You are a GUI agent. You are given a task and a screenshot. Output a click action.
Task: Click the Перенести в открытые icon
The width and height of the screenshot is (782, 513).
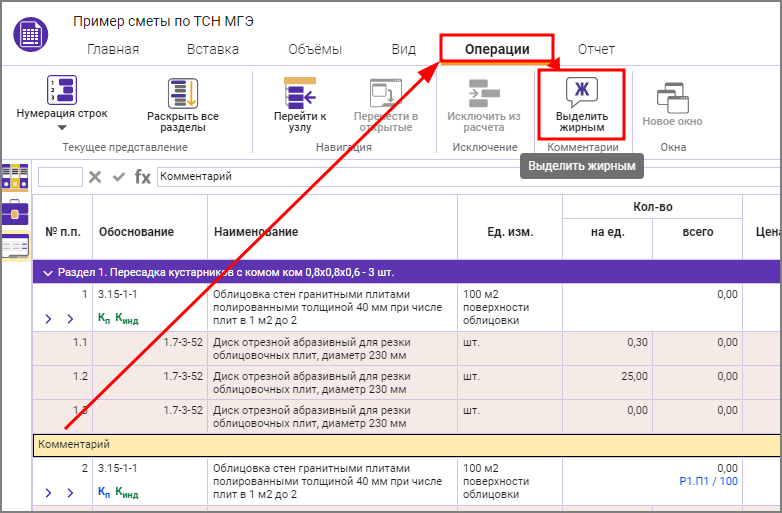click(x=384, y=93)
